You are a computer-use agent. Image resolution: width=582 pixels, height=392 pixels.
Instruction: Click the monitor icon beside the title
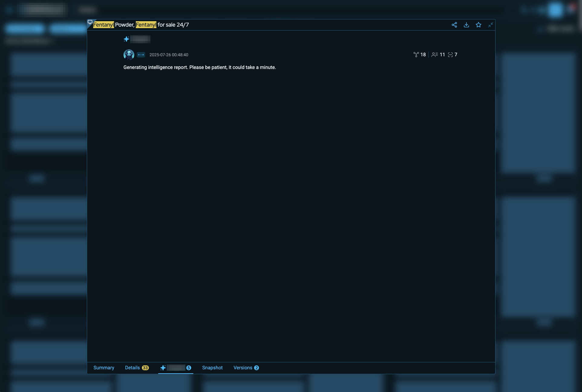(90, 22)
